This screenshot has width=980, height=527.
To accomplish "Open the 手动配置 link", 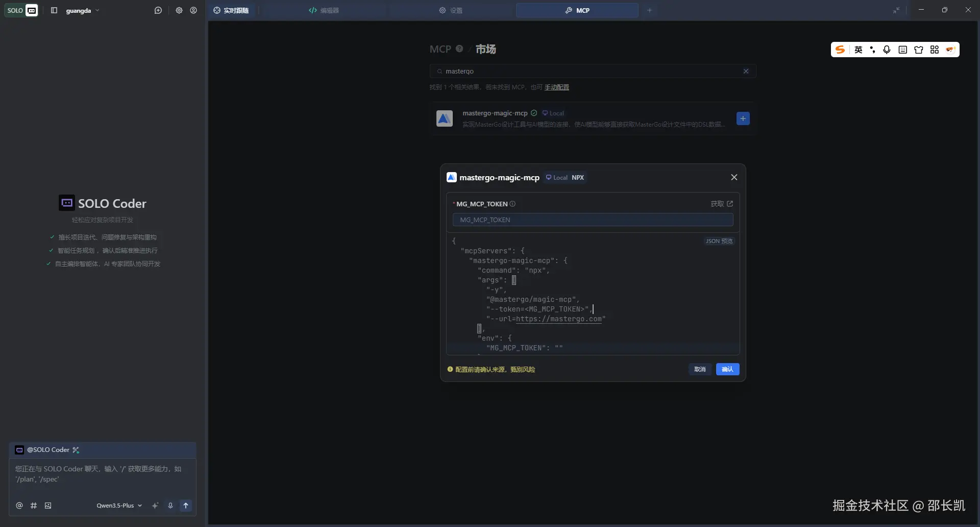I will point(556,87).
